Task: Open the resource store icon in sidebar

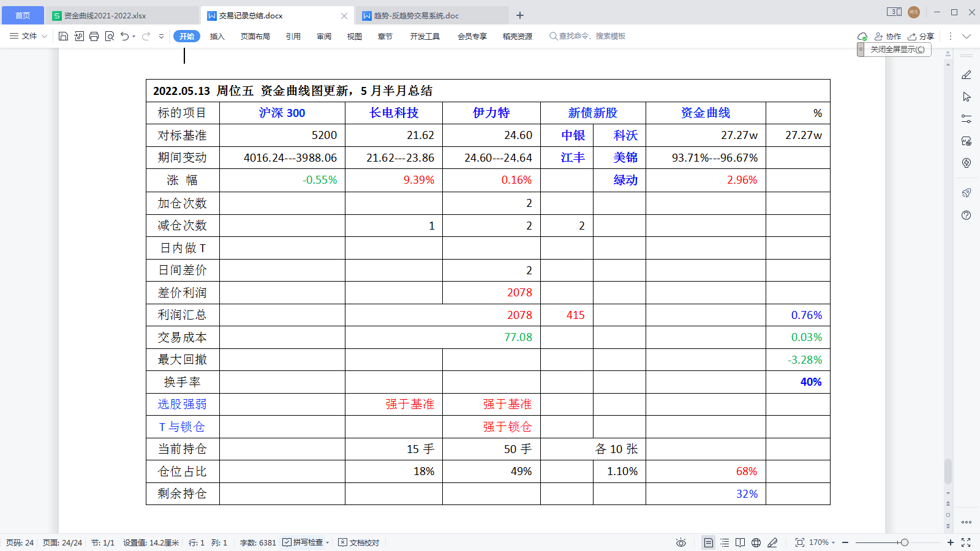Action: coord(967,141)
